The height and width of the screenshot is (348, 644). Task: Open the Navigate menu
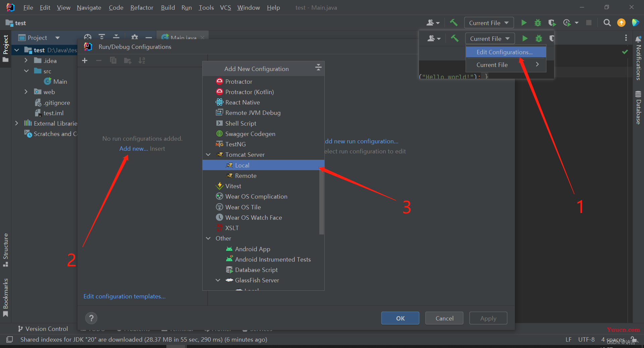point(89,7)
